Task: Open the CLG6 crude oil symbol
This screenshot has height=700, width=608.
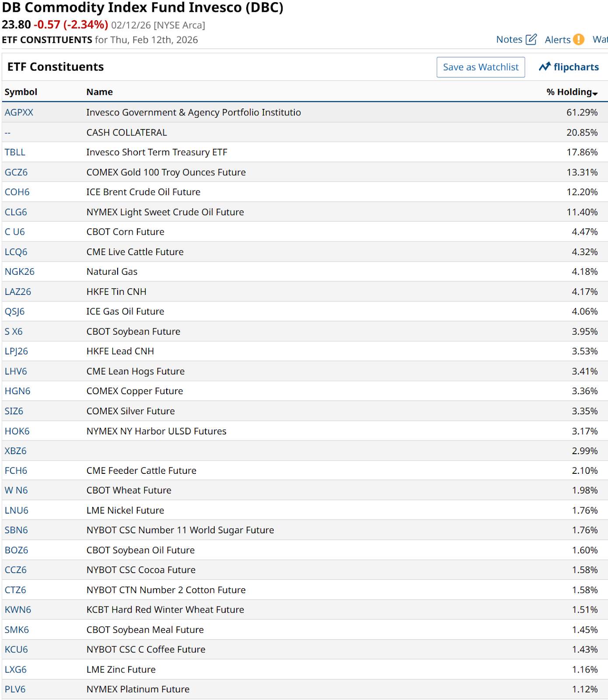Action: click(x=16, y=212)
